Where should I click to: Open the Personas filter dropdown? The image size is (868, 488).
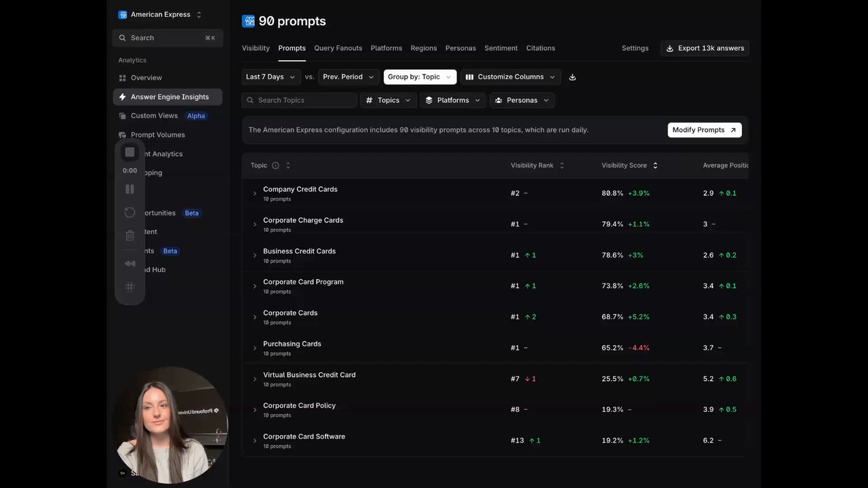[x=522, y=100]
